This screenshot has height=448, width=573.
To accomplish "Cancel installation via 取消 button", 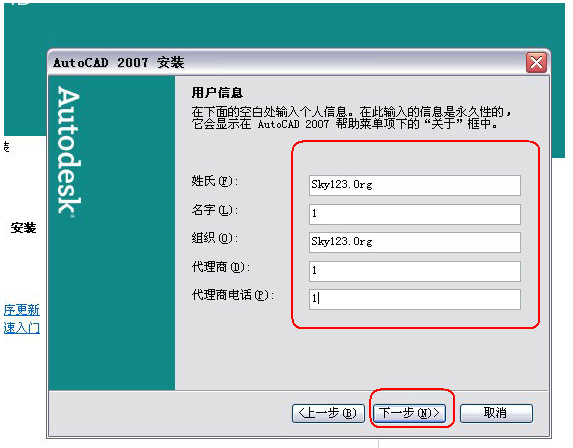I will 496,413.
